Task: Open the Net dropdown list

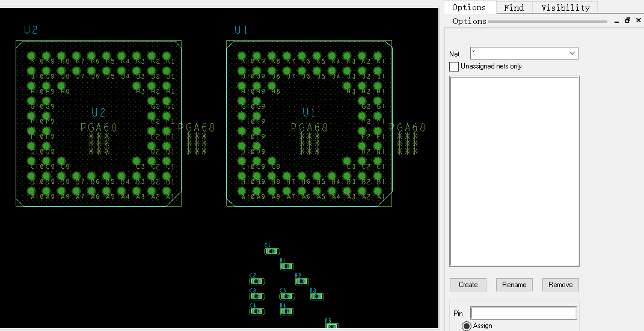Action: click(x=571, y=53)
